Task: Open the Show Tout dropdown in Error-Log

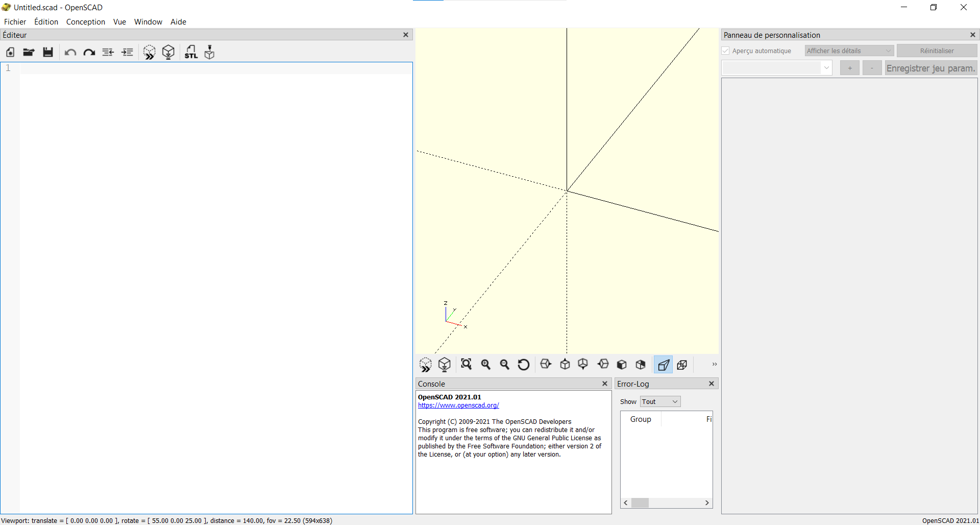Action: (660, 401)
